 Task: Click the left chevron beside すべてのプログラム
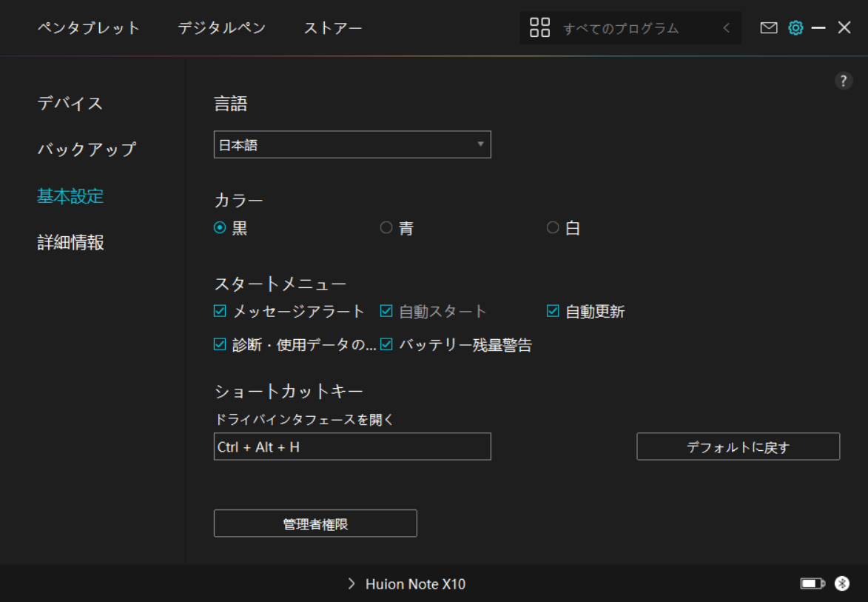tap(726, 28)
